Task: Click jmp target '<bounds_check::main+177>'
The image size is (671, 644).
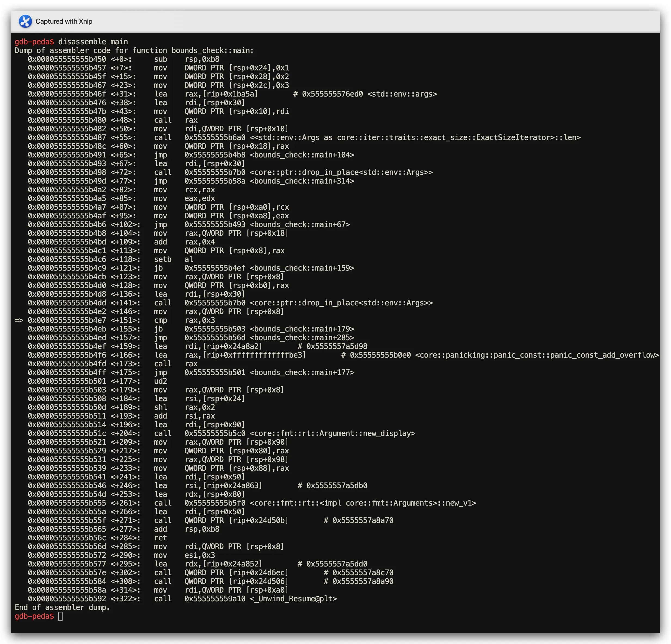Action: 302,372
